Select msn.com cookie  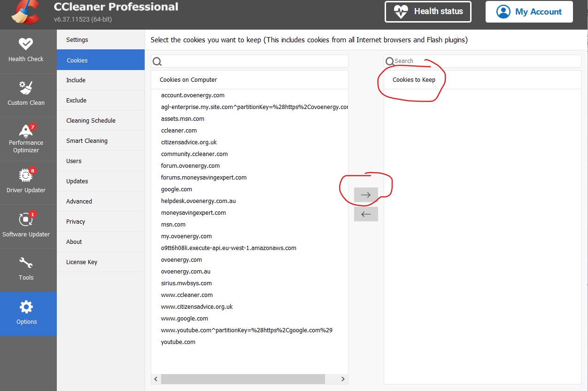click(x=173, y=225)
